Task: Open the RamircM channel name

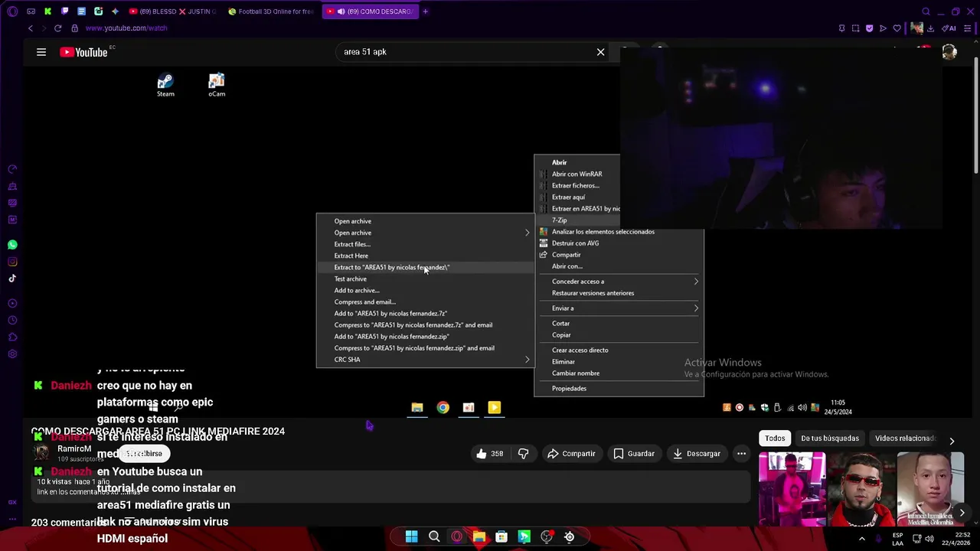Action: [x=74, y=449]
